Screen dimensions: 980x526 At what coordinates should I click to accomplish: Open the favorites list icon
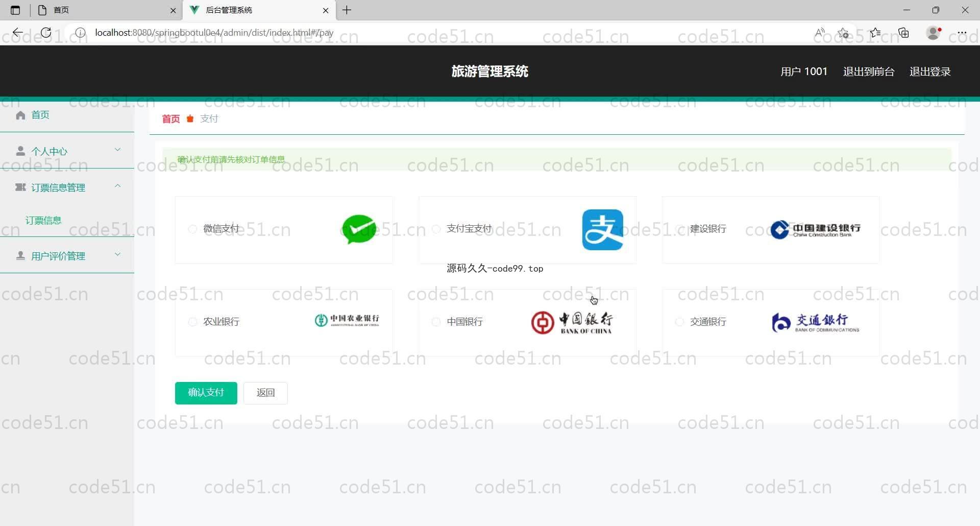pos(875,33)
